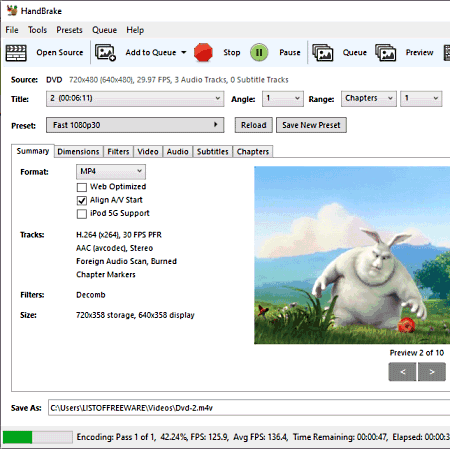The height and width of the screenshot is (449, 450).
Task: Click the green Pause icon
Action: 259,53
